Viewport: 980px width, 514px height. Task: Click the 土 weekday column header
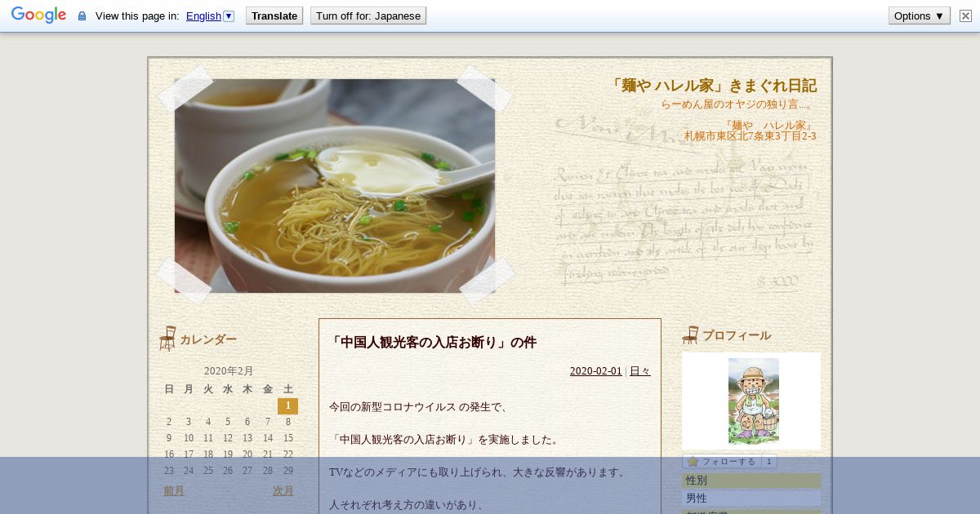[x=287, y=389]
